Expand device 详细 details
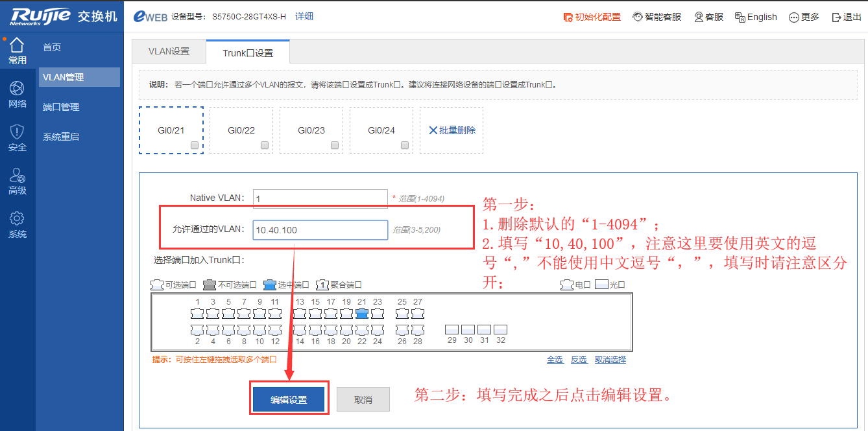The image size is (868, 431). pos(304,16)
